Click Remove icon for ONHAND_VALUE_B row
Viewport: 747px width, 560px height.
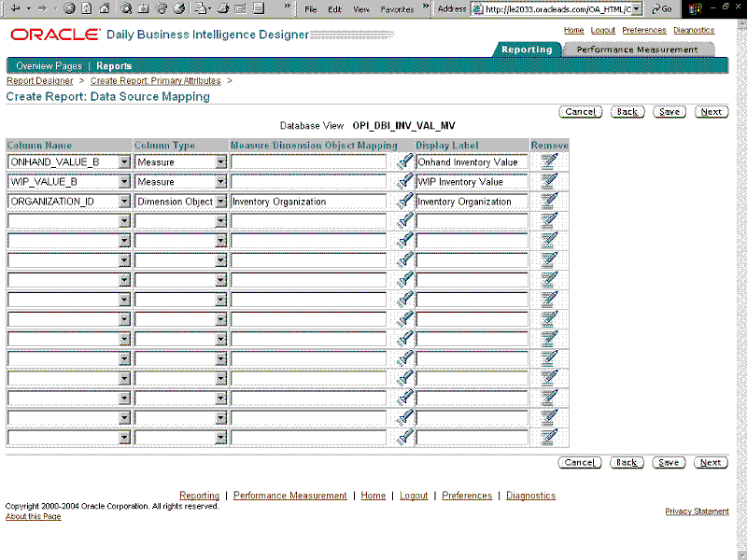(x=549, y=161)
